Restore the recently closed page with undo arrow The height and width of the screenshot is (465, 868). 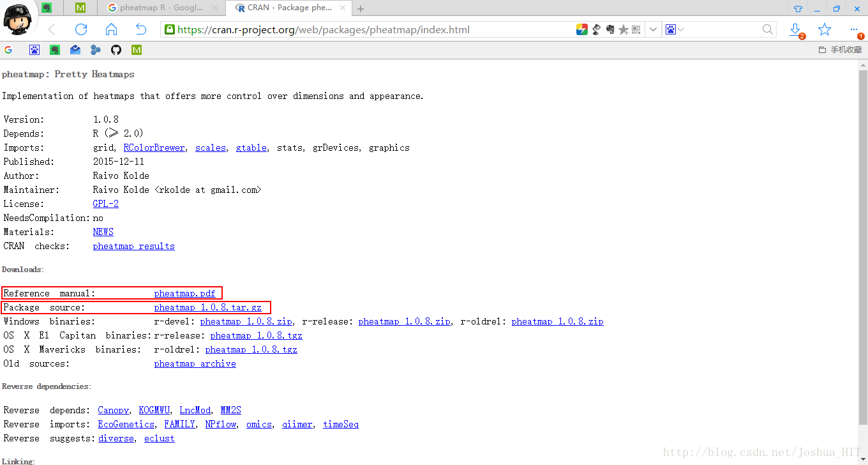[141, 29]
